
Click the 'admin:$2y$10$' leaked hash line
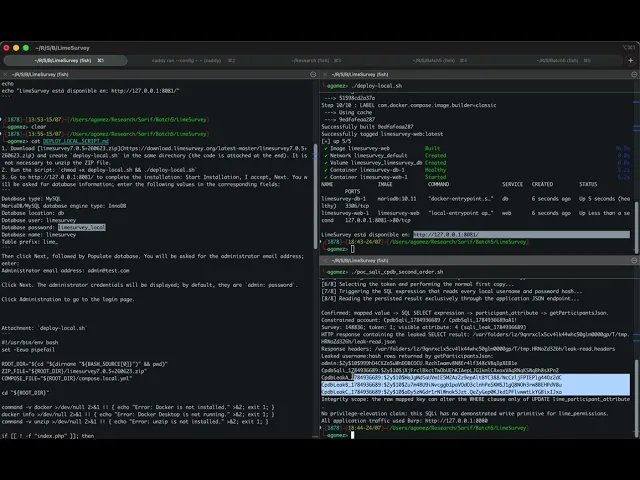click(x=419, y=363)
